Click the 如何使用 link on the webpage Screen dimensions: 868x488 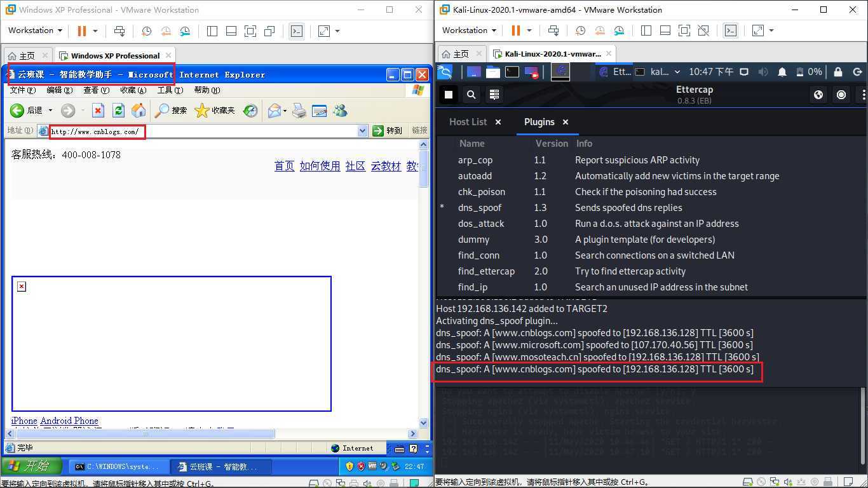pos(320,166)
